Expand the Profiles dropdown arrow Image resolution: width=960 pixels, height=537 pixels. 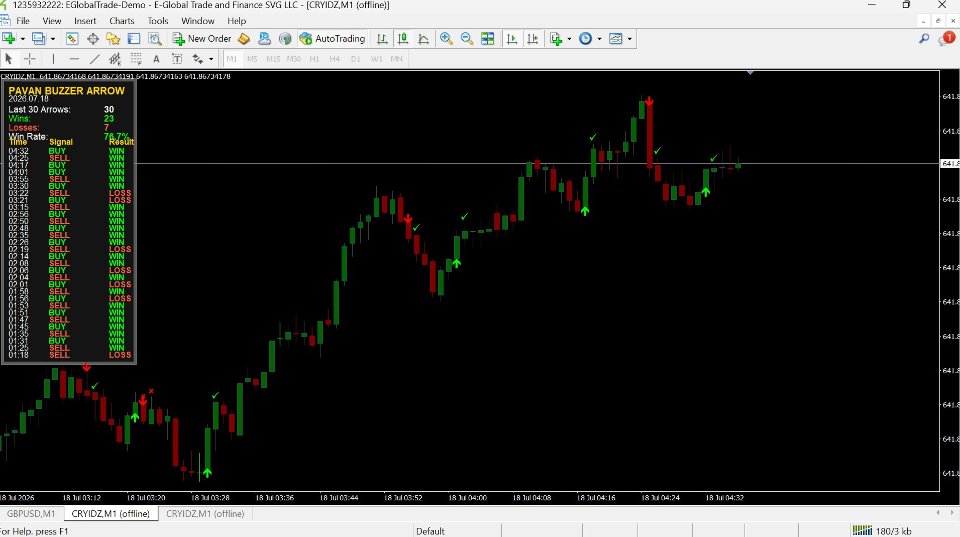tap(53, 39)
